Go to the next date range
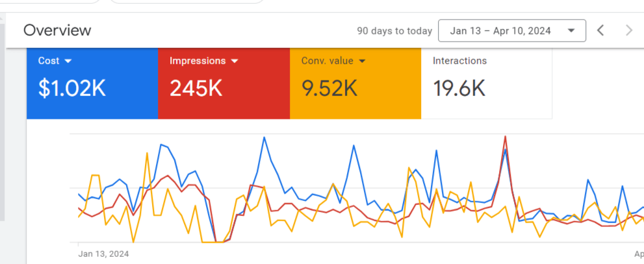Image resolution: width=644 pixels, height=264 pixels. point(628,30)
